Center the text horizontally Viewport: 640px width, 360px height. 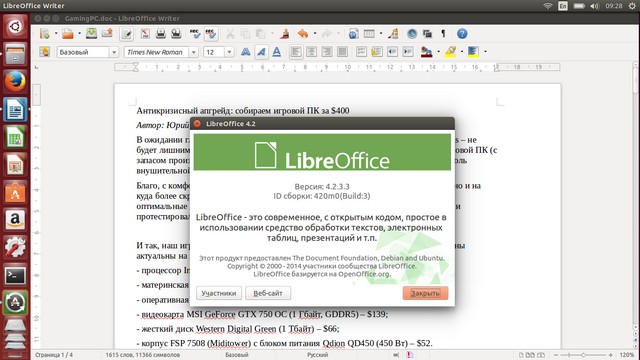(311, 52)
